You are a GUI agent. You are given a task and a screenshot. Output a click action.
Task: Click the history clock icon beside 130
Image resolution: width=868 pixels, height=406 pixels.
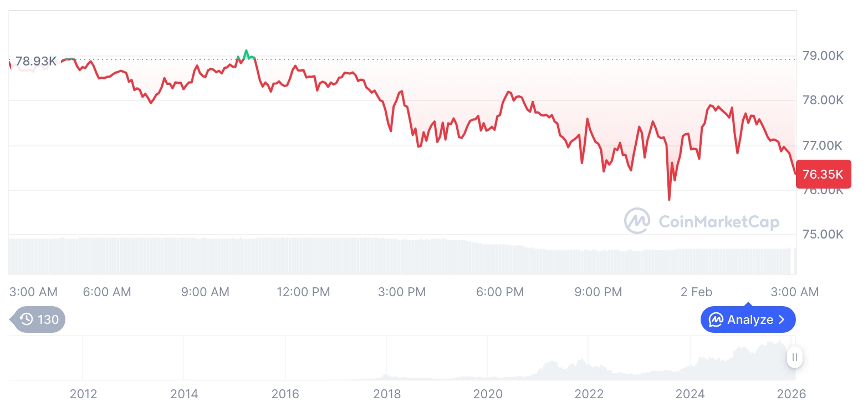tap(26, 319)
